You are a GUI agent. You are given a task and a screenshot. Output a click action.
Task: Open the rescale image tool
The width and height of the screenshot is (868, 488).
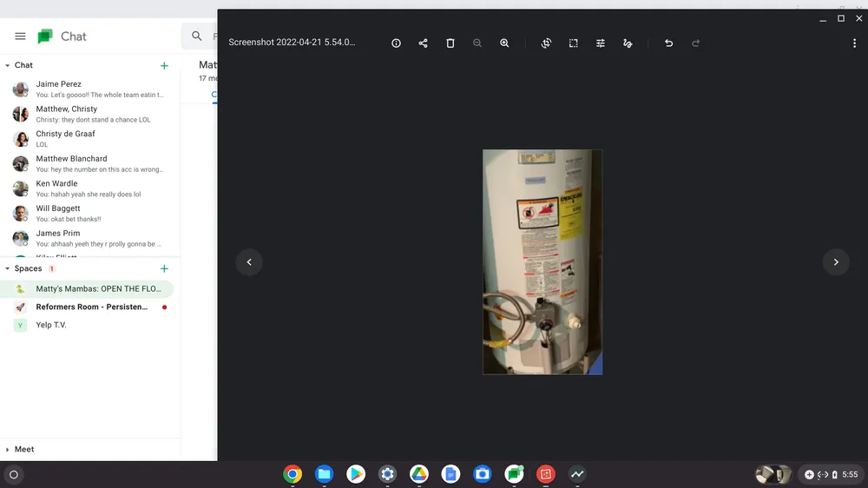coord(573,43)
